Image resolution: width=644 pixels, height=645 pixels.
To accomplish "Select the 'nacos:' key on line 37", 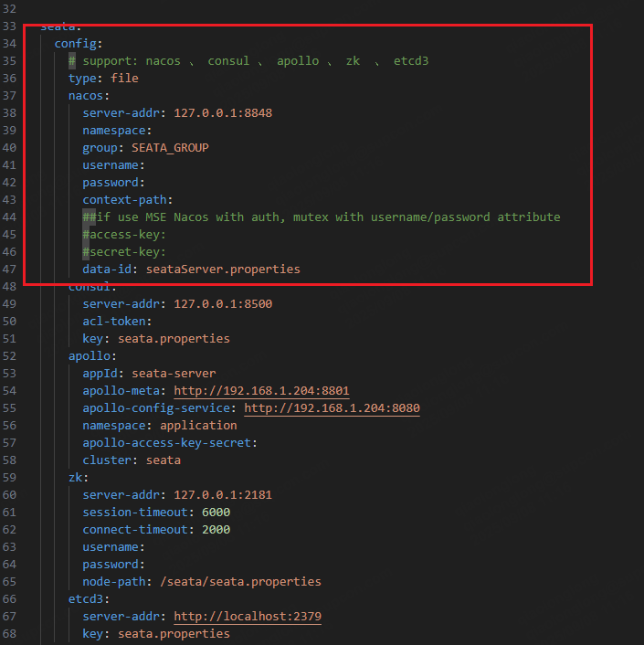I will click(89, 96).
